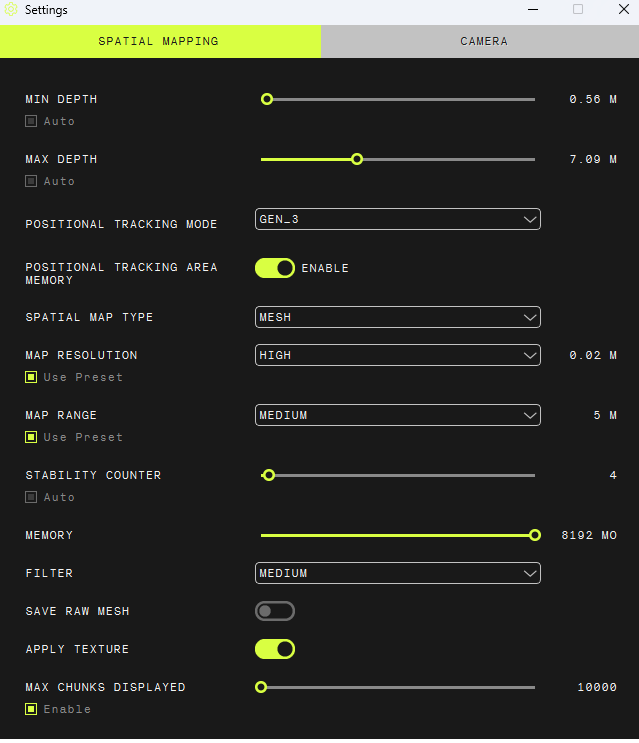The width and height of the screenshot is (639, 743).
Task: Disable the Apply Texture toggle
Action: coord(275,649)
